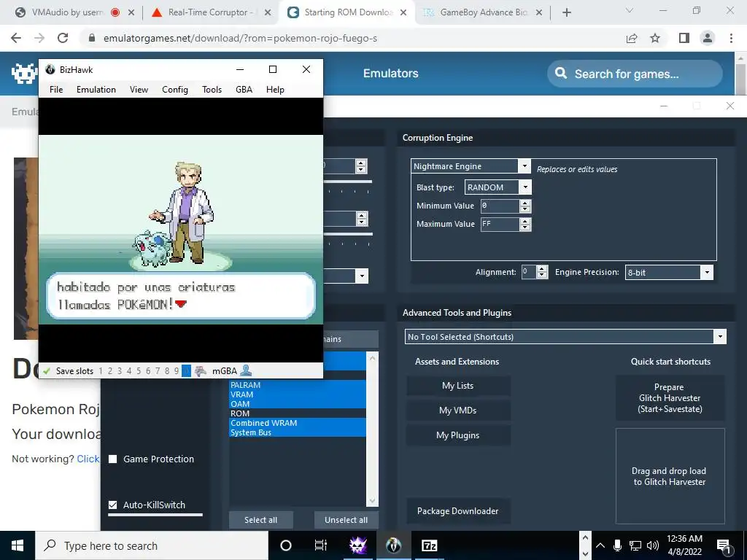Open Cortana circle on the taskbar

[x=286, y=545]
